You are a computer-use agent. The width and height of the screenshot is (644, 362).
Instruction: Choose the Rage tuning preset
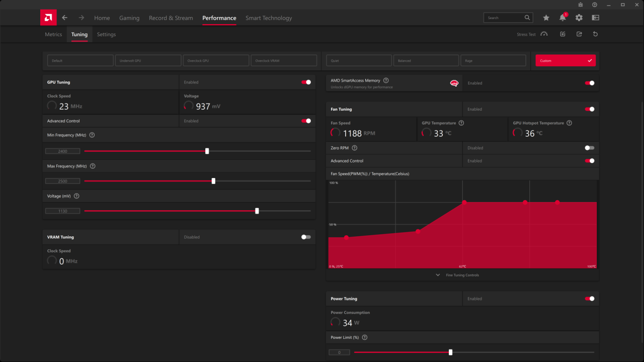(493, 60)
